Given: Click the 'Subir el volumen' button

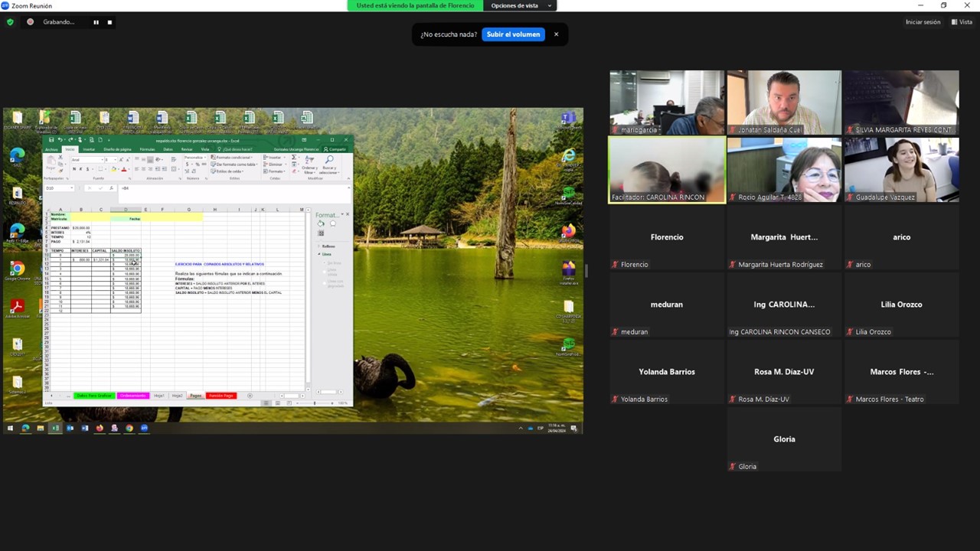Looking at the screenshot, I should [x=513, y=34].
